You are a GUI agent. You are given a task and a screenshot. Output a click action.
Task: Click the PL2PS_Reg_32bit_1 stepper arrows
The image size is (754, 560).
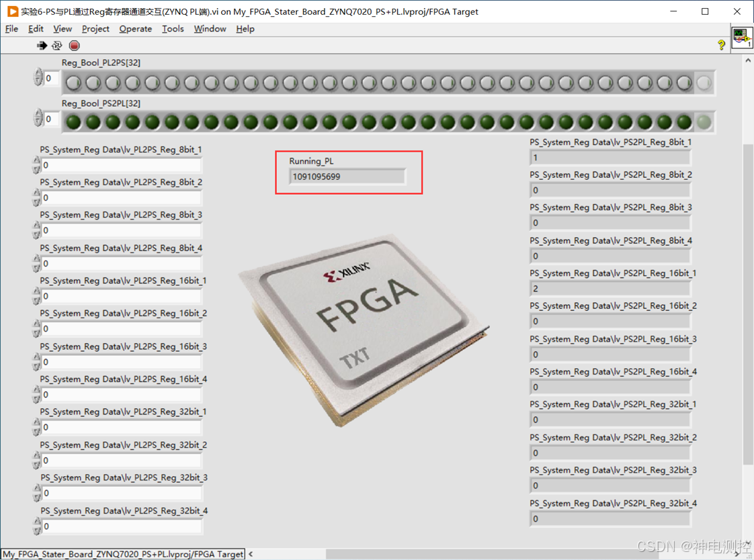tap(36, 427)
